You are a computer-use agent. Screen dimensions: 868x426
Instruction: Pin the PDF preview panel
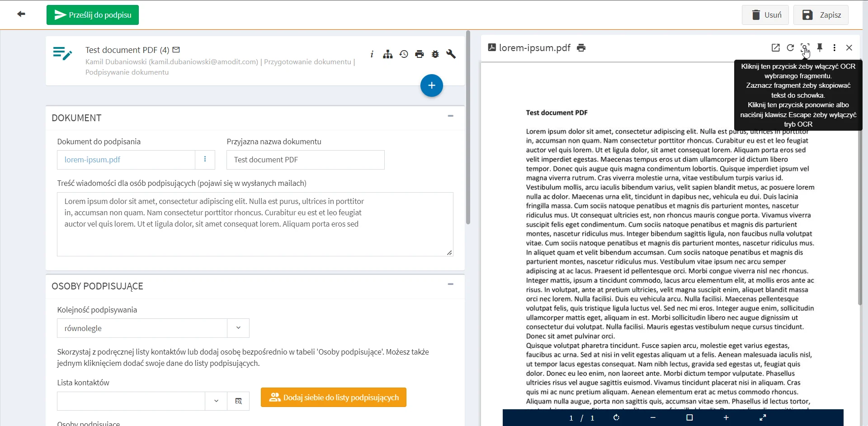pos(820,47)
